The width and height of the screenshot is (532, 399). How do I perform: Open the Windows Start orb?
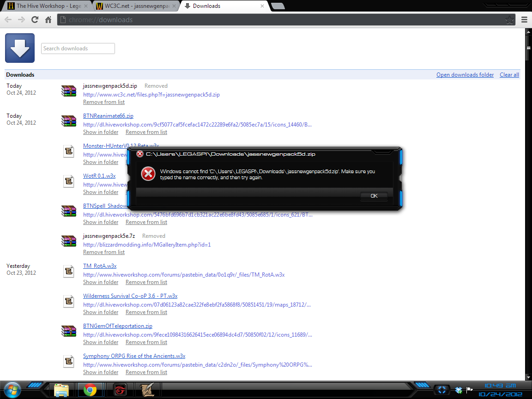12,390
